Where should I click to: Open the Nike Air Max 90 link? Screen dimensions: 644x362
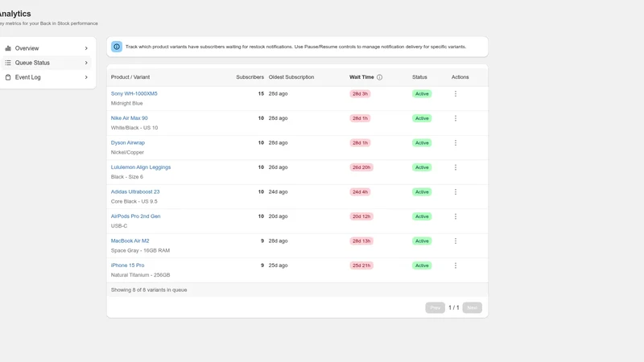[x=129, y=118]
